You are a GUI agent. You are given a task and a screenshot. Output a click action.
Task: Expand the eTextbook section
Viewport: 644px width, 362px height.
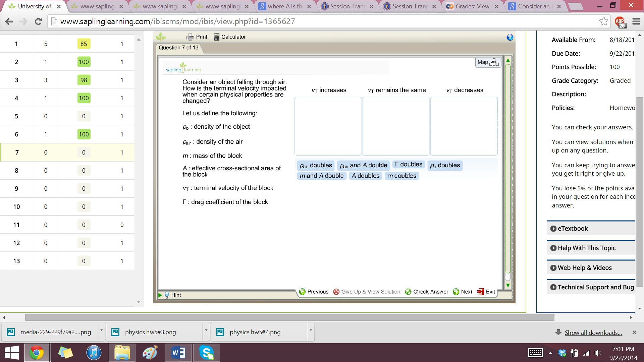point(572,229)
